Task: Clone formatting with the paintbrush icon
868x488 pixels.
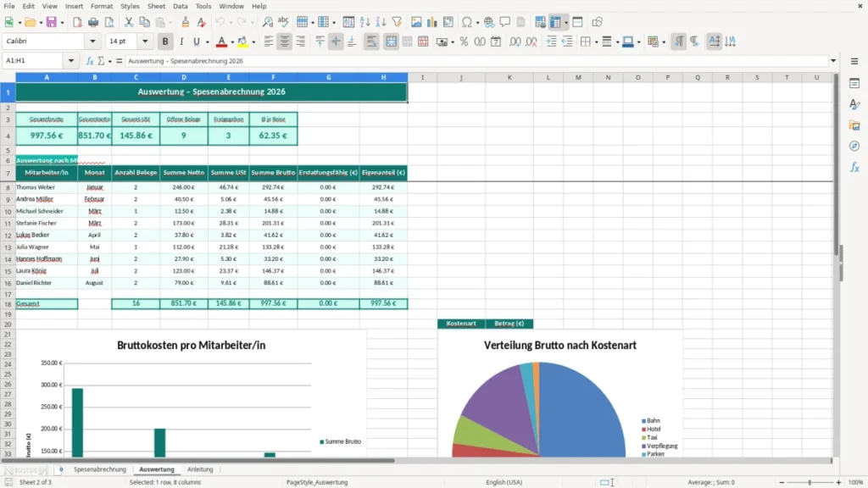Action: pyautogui.click(x=186, y=22)
